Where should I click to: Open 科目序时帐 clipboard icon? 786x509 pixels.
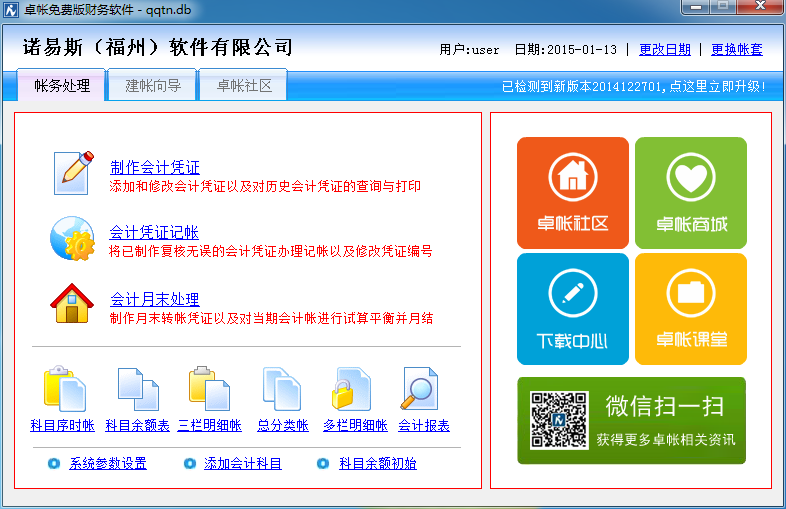click(63, 388)
